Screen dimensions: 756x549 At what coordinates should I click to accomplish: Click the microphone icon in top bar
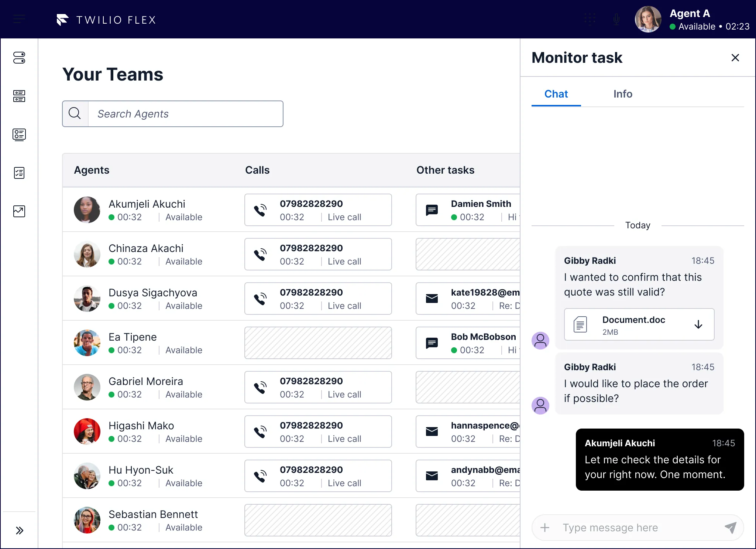point(616,19)
